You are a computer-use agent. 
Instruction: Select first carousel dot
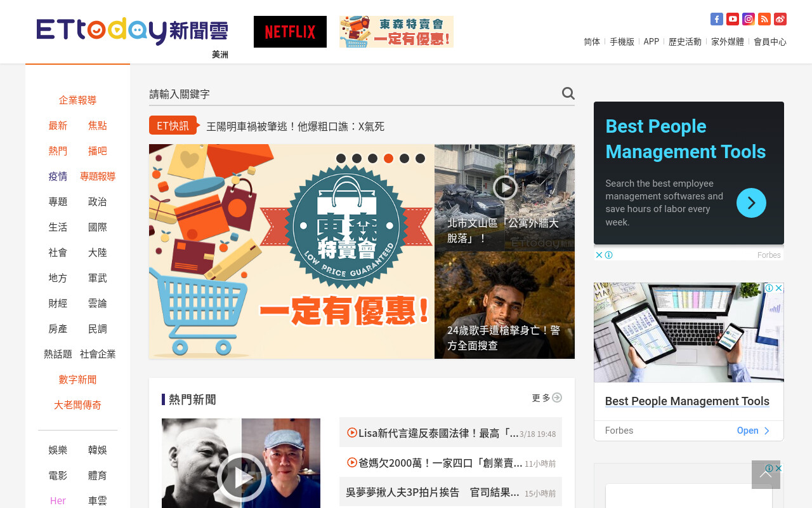341,158
